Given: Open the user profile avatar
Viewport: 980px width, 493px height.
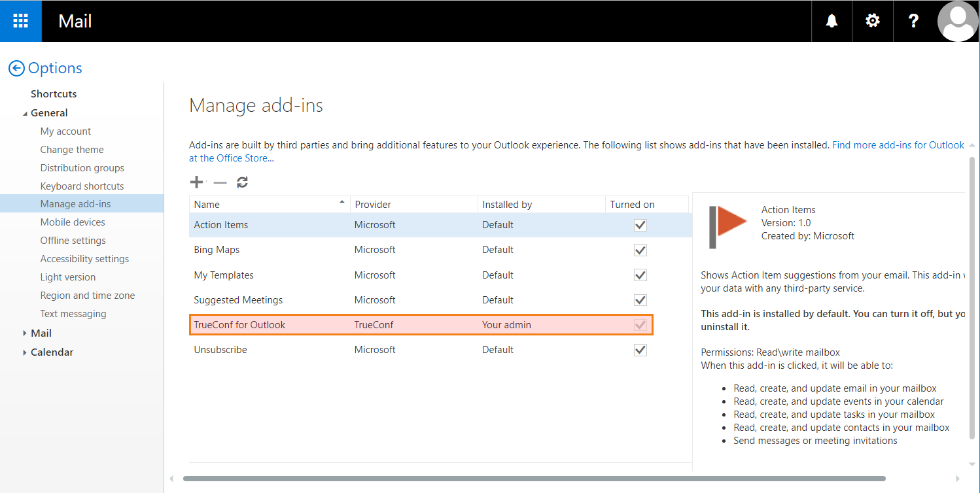Looking at the screenshot, I should [x=958, y=21].
